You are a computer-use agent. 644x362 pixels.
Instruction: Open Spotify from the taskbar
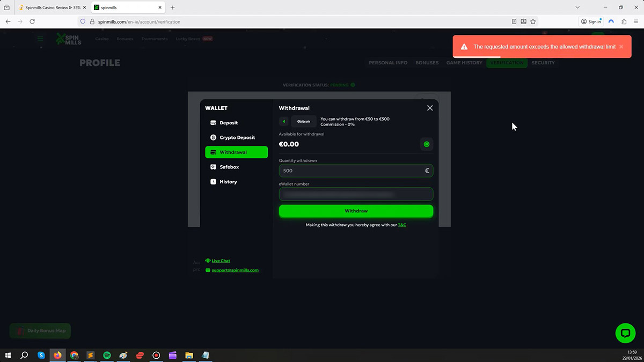click(107, 355)
